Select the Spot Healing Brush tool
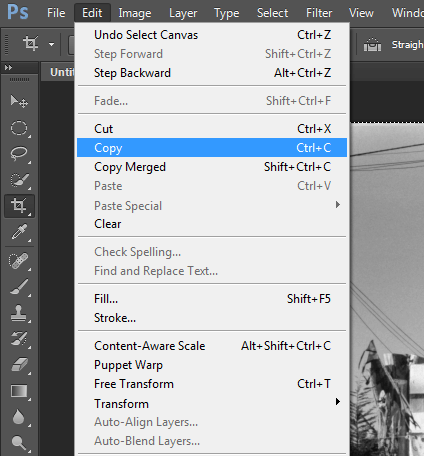This screenshot has height=456, width=424. click(x=19, y=261)
